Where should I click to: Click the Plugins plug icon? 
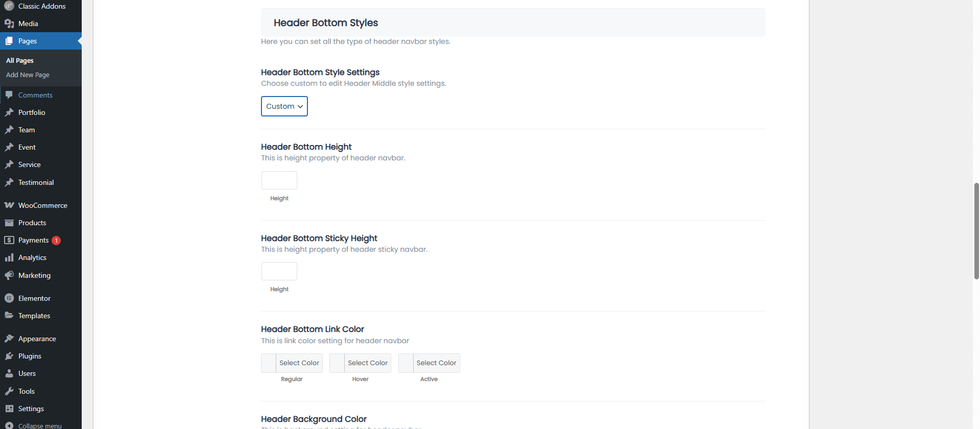(9, 356)
